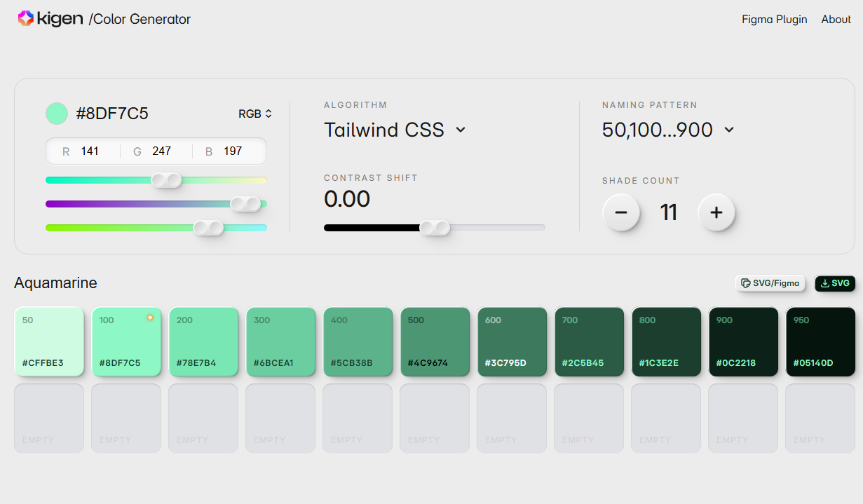Click the green channel slider knob
This screenshot has height=504, width=863.
[x=245, y=204]
